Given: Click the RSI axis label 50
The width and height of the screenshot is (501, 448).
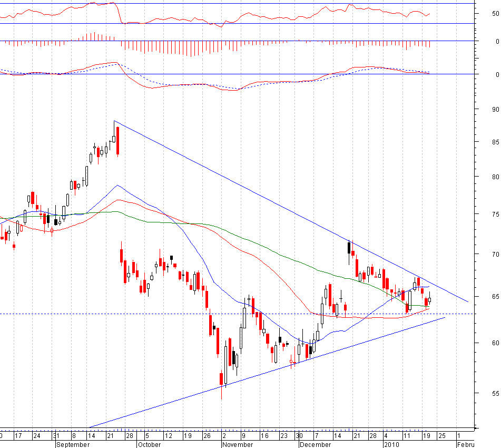Looking at the screenshot, I should click(x=495, y=14).
